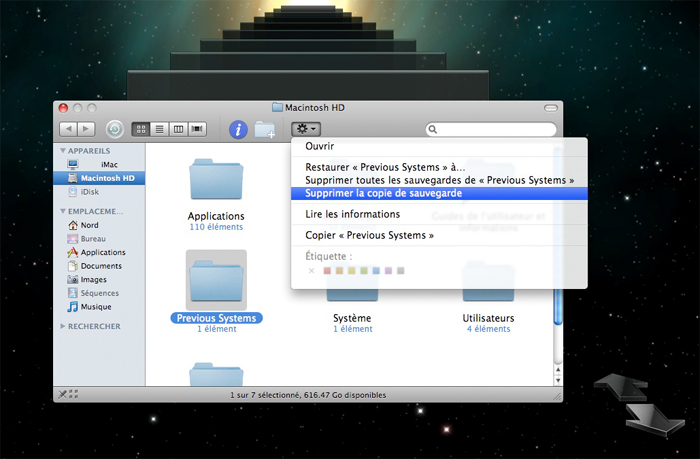
Task: Apply the blue label color
Action: click(376, 271)
